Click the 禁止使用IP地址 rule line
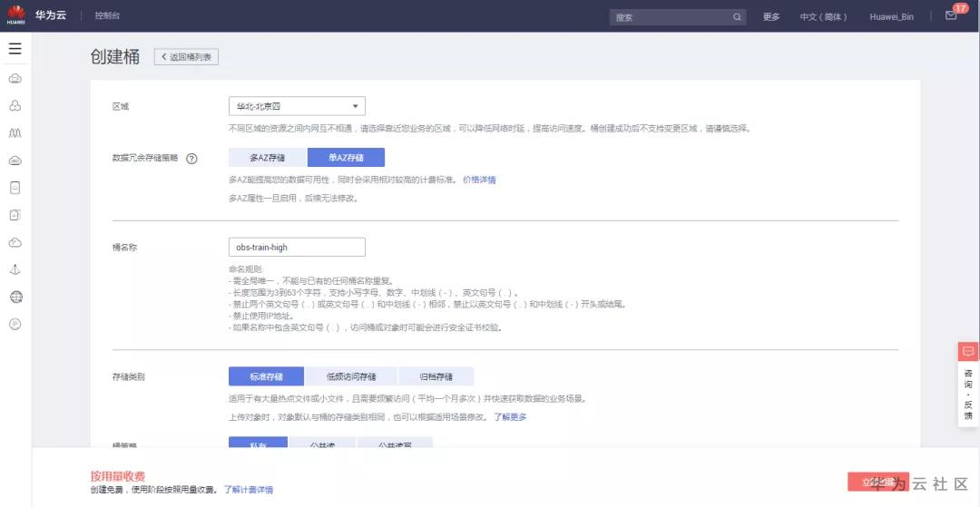 (x=261, y=316)
